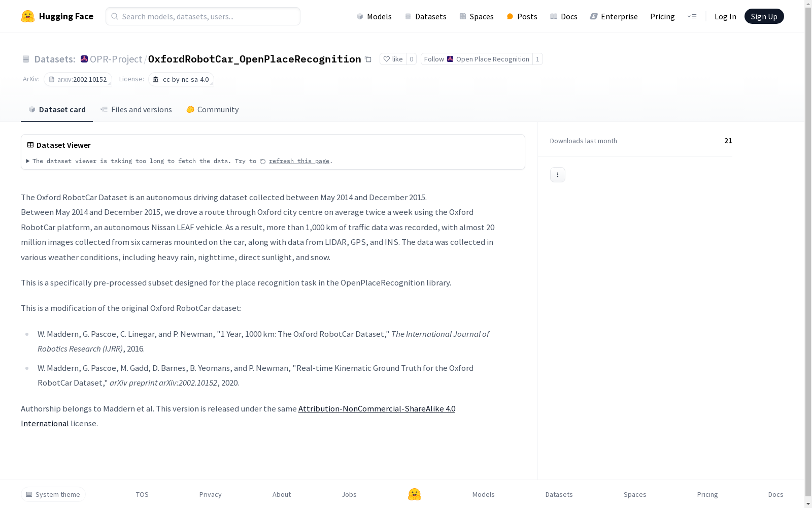Open the System theme selector
812x508 pixels.
pos(53,494)
